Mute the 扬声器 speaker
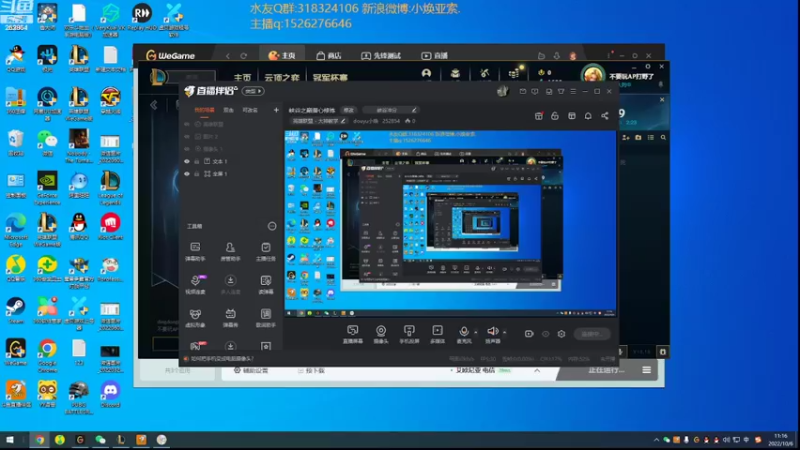The height and width of the screenshot is (450, 800). pos(492,334)
